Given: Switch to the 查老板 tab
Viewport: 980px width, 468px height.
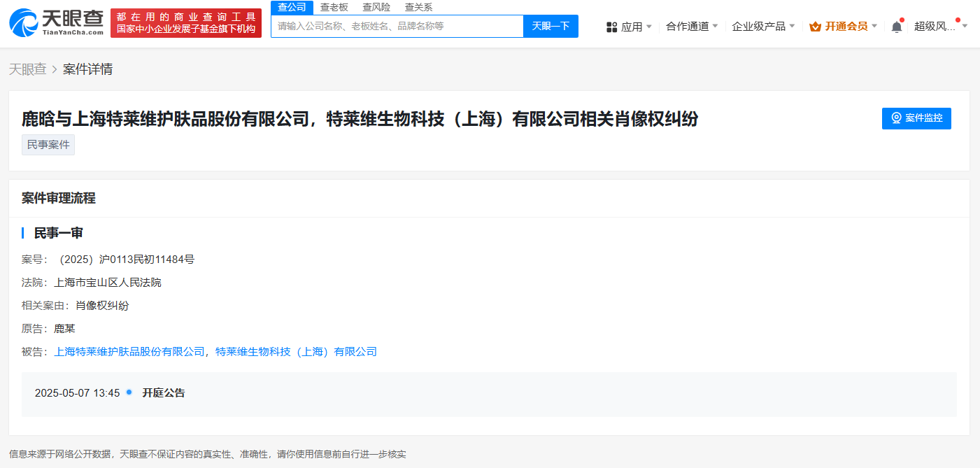Looking at the screenshot, I should (334, 7).
